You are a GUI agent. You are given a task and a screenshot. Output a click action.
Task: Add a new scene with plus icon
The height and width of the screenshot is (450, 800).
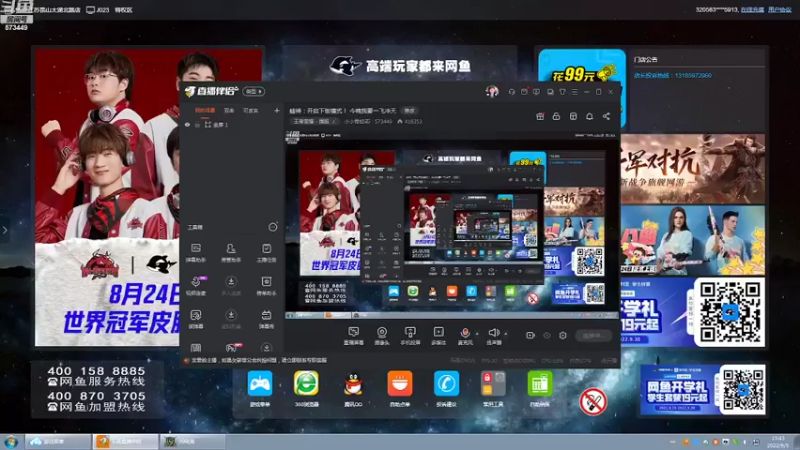[x=277, y=110]
